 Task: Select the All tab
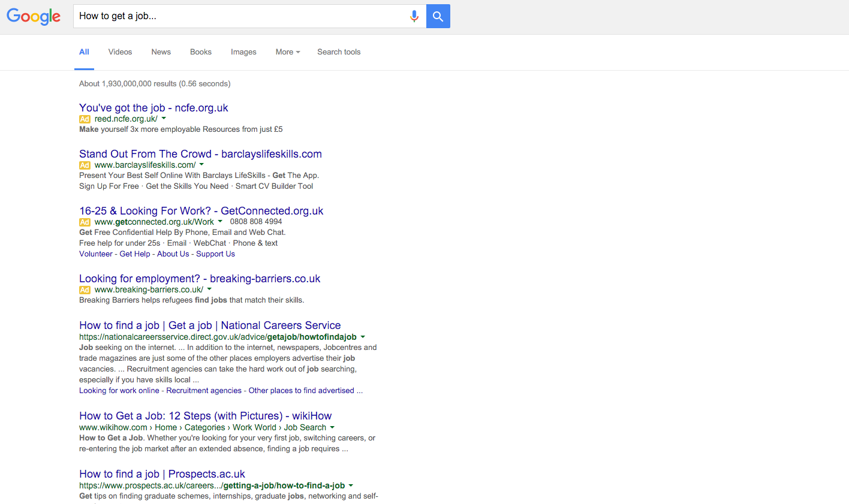[x=84, y=52]
